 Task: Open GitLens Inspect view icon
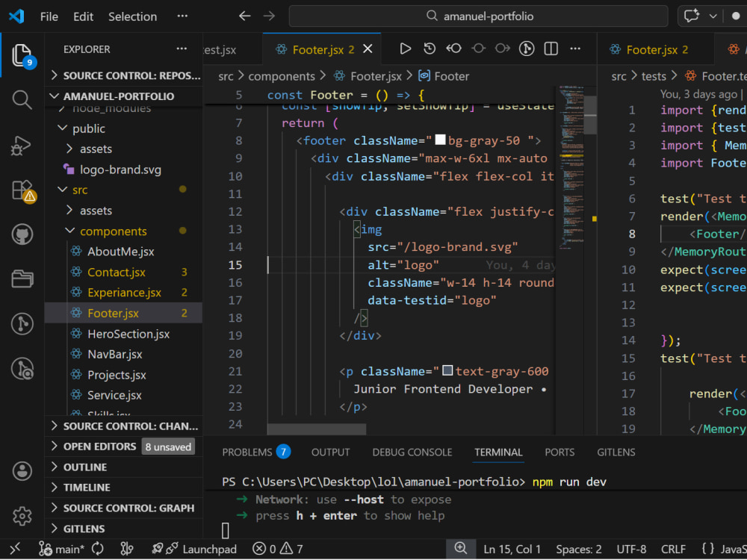[x=22, y=369]
